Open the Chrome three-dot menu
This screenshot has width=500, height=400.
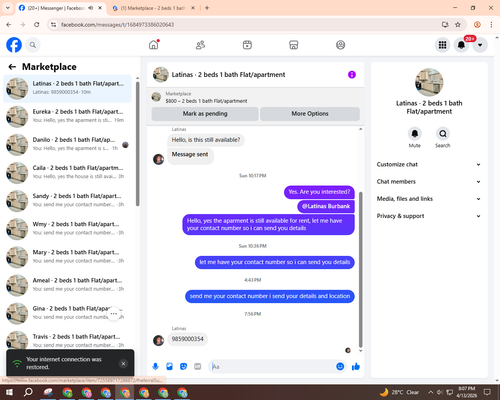coord(491,25)
